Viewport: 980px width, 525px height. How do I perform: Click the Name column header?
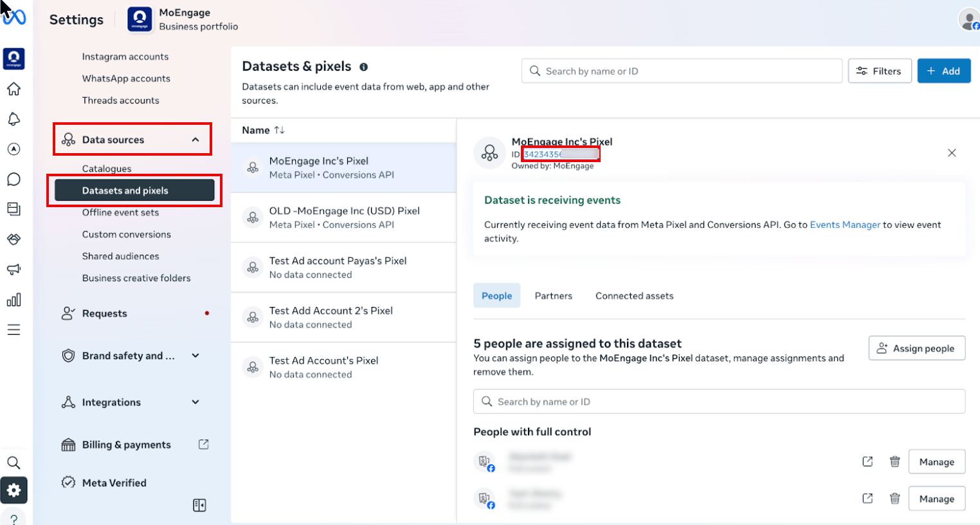coord(256,130)
